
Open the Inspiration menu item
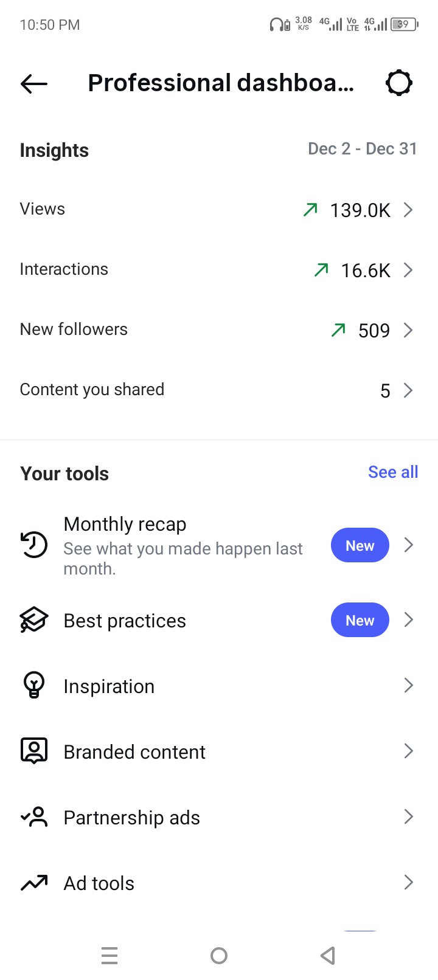tap(109, 686)
